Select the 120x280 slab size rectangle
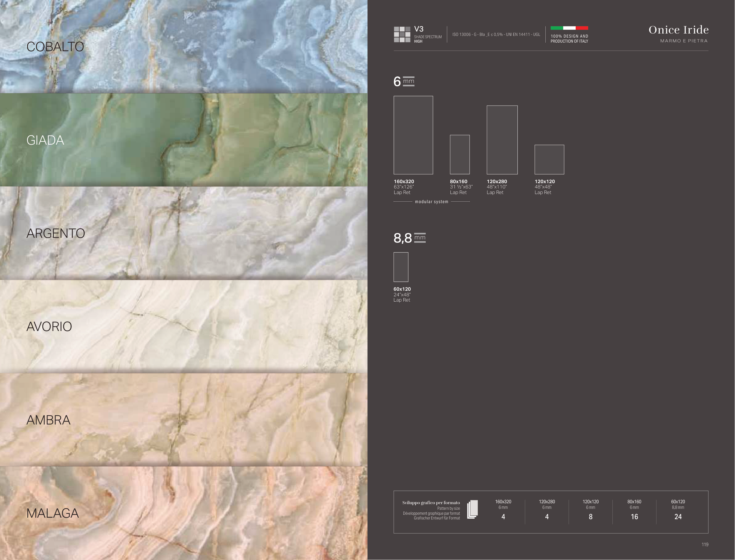The height and width of the screenshot is (560, 735). pos(502,140)
